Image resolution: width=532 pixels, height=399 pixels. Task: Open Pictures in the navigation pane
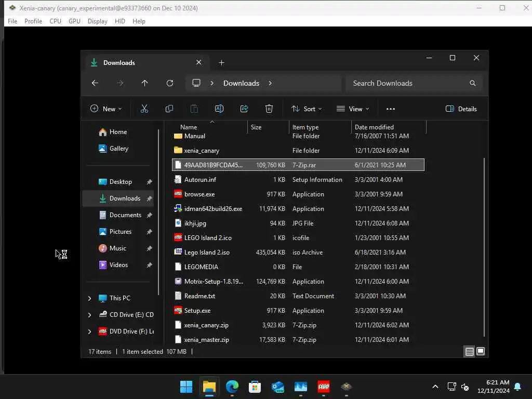(x=118, y=232)
